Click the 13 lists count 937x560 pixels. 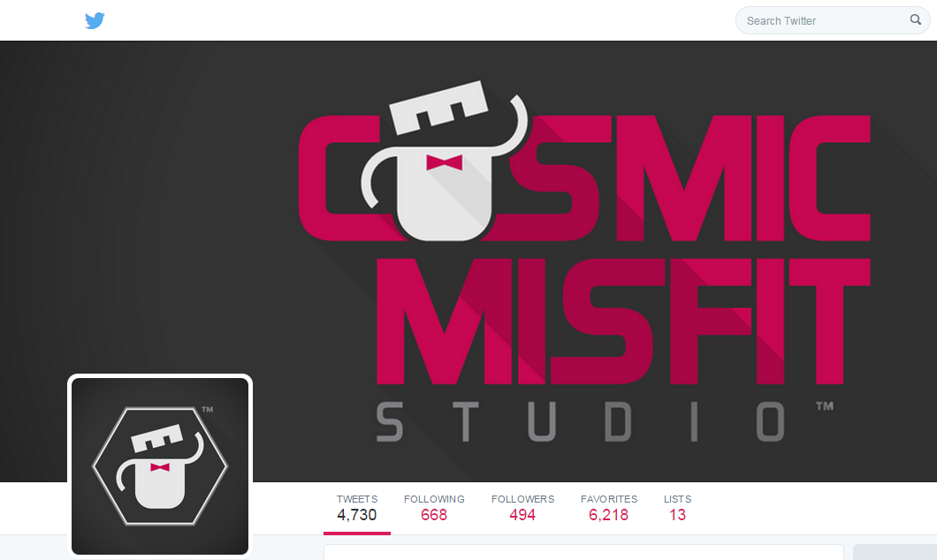tap(677, 515)
